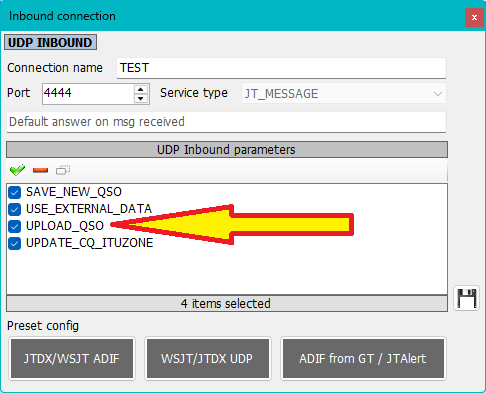This screenshot has width=486, height=393.
Task: Click the Service type dropdown chevron
Action: coord(438,94)
